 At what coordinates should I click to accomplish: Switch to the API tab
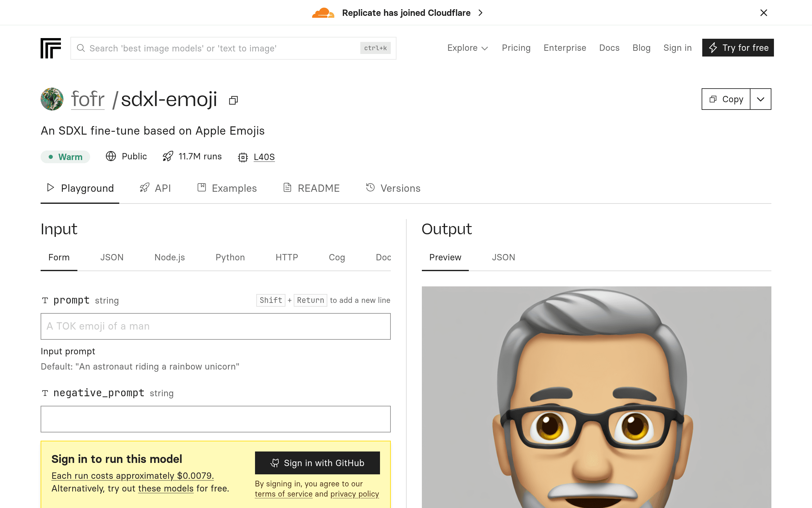155,188
